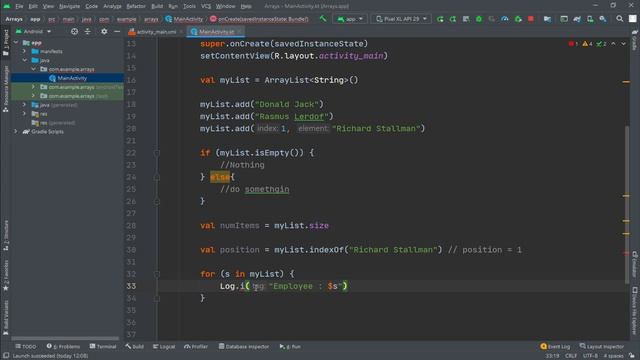The width and height of the screenshot is (640, 360).
Task: Expand the java (generated) folder
Action: pos(24,105)
